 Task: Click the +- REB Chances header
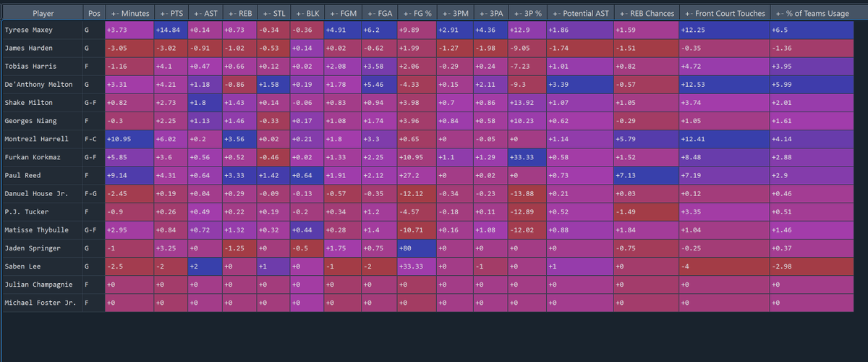(645, 13)
